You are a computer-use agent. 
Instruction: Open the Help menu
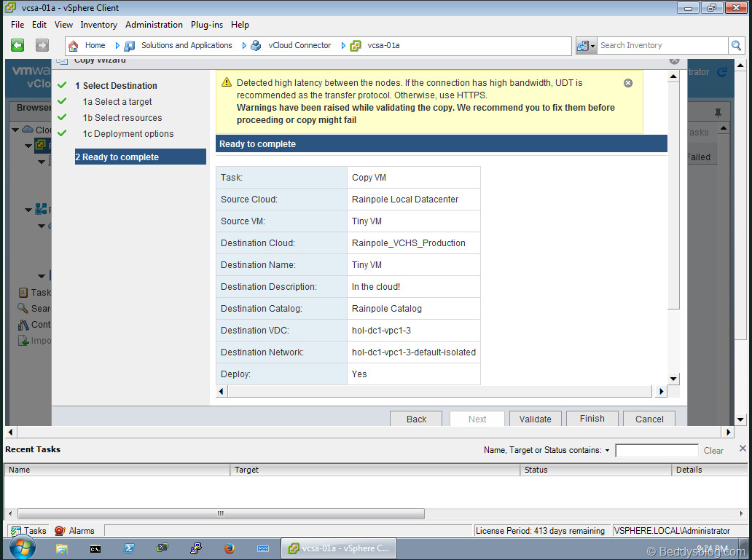coord(240,25)
